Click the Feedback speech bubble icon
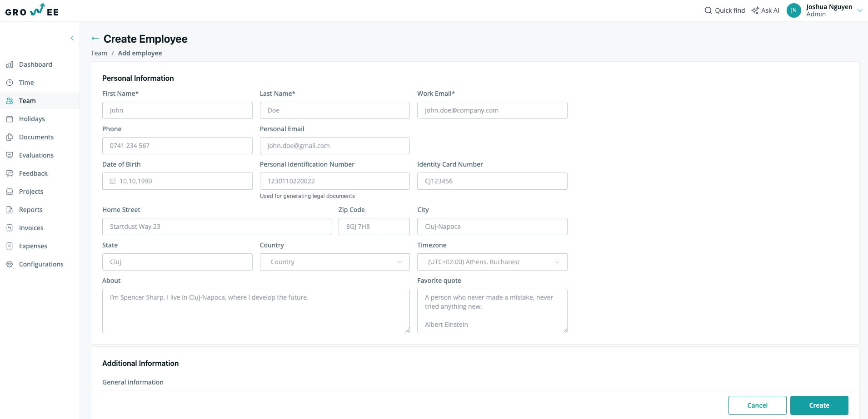 click(x=10, y=173)
